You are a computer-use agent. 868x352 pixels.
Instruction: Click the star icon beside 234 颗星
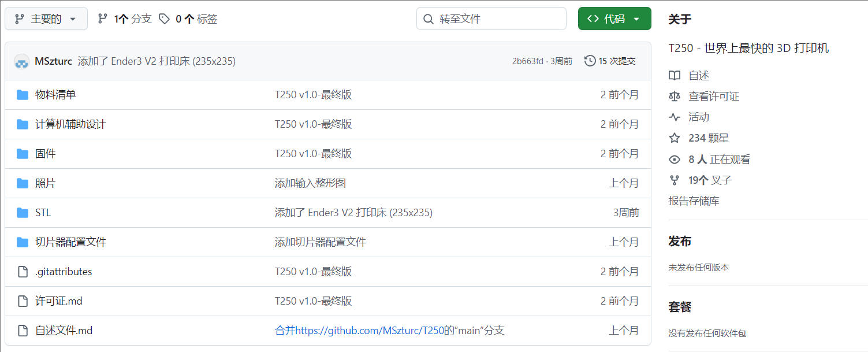pyautogui.click(x=674, y=138)
